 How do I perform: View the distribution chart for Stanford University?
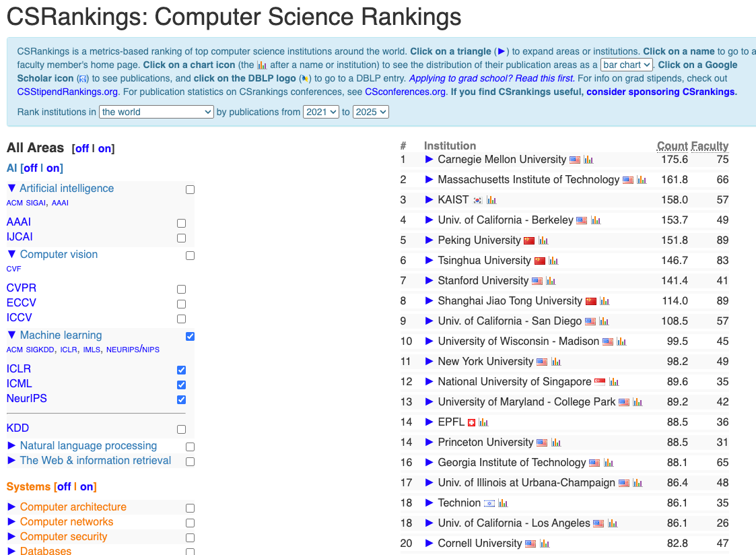coord(551,281)
